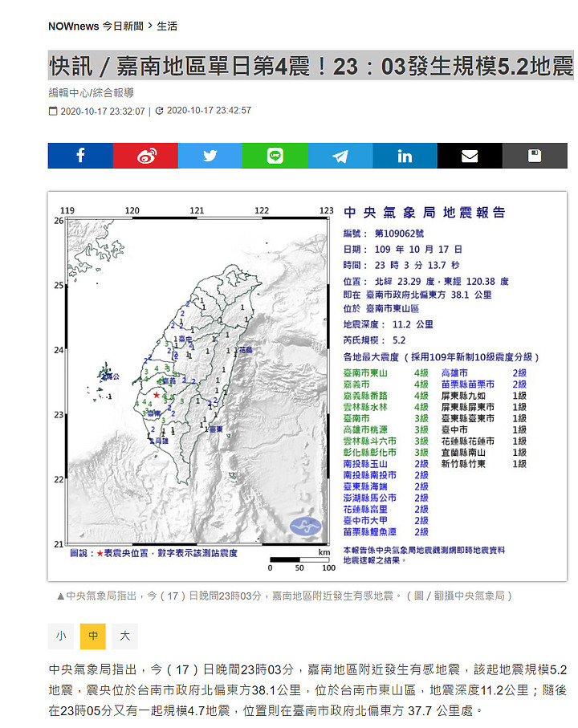The image size is (578, 728).
Task: Share article on Twitter
Action: [x=210, y=156]
